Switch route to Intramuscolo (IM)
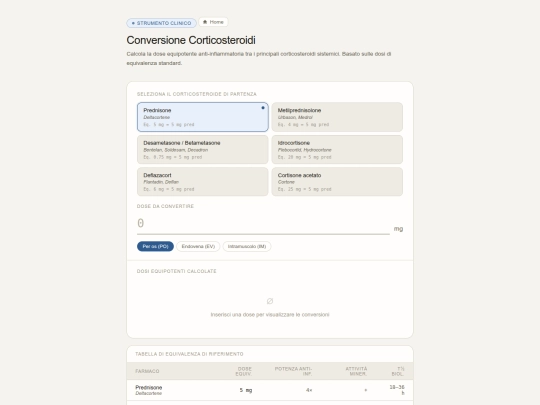Screen dimensions: 540x405 [247, 246]
